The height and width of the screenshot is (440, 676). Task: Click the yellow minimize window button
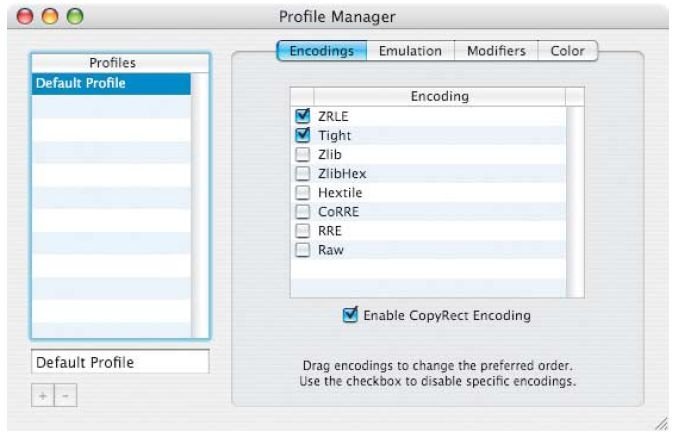tap(50, 17)
